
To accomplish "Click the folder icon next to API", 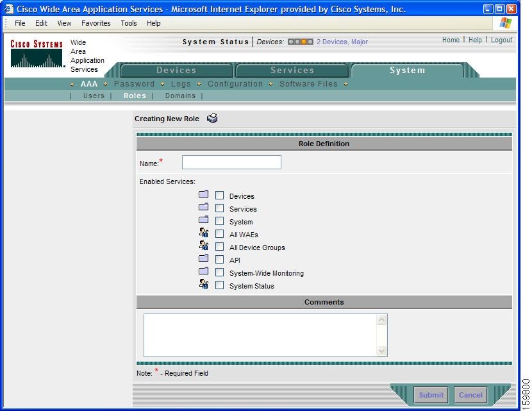I will [203, 258].
